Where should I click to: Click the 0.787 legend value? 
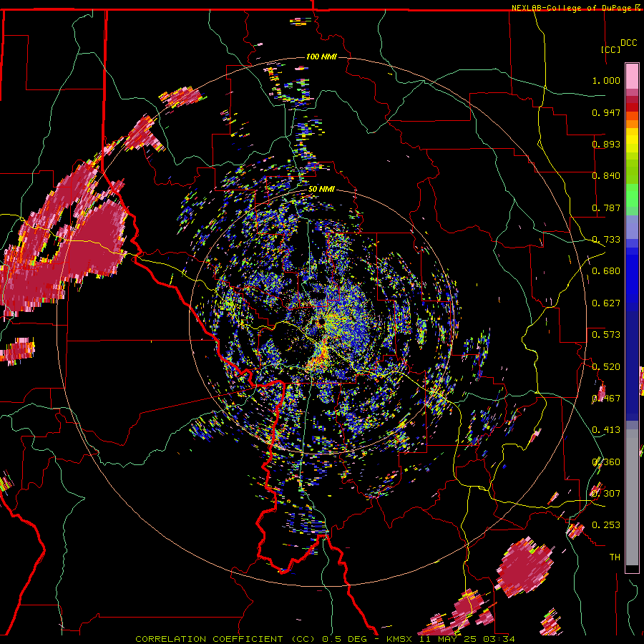pyautogui.click(x=606, y=208)
